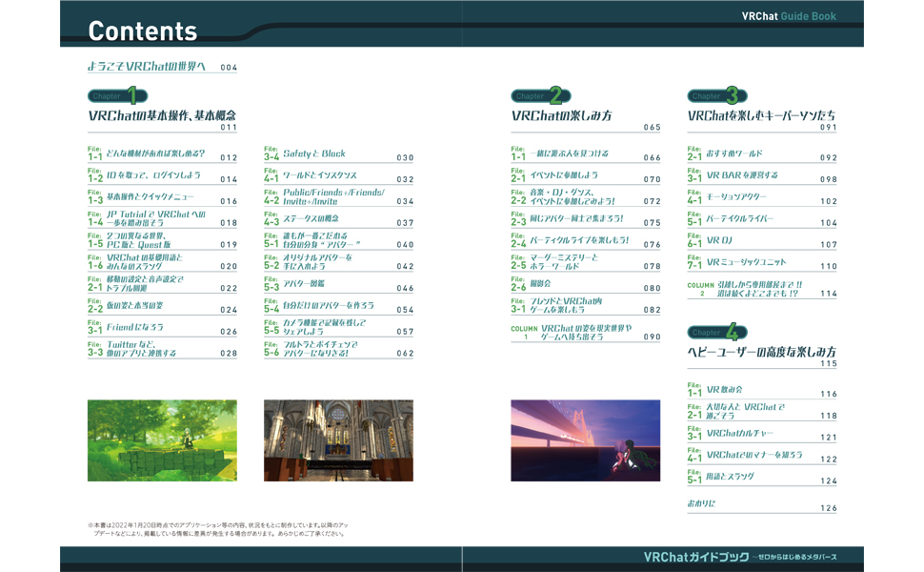Select the "Friend になろう" entry
The image size is (924, 572).
tap(135, 327)
